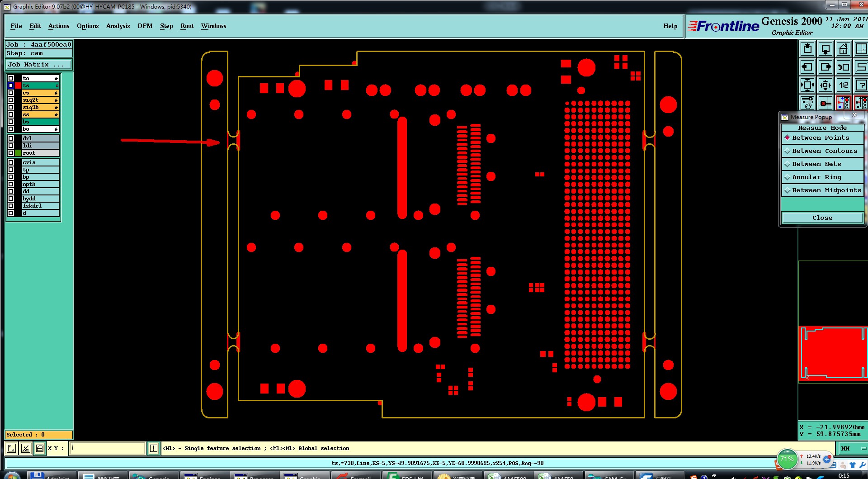Open the Edit menu
The width and height of the screenshot is (868, 479).
(35, 26)
